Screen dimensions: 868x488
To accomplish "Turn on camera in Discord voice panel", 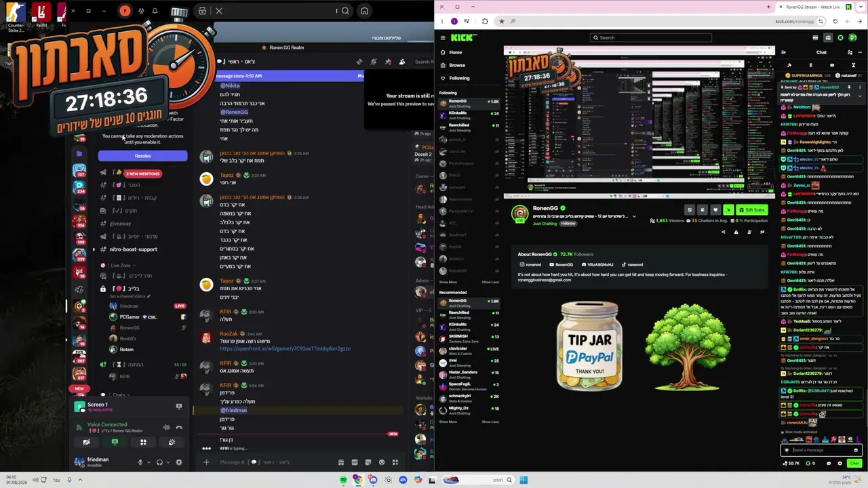I will (86, 442).
